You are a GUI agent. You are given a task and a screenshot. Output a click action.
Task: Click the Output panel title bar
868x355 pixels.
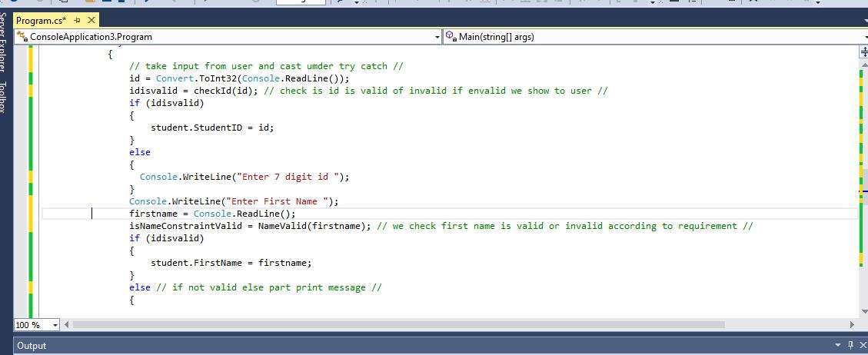384,346
